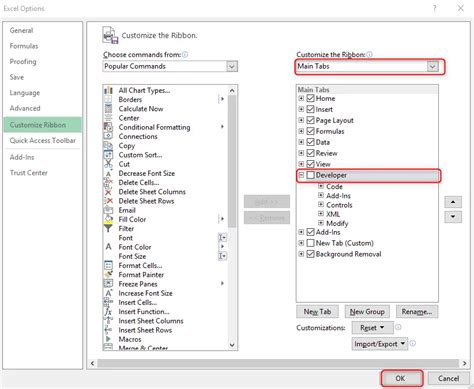This screenshot has height=389, width=474.
Task: Click the Email command icon
Action: (108, 210)
